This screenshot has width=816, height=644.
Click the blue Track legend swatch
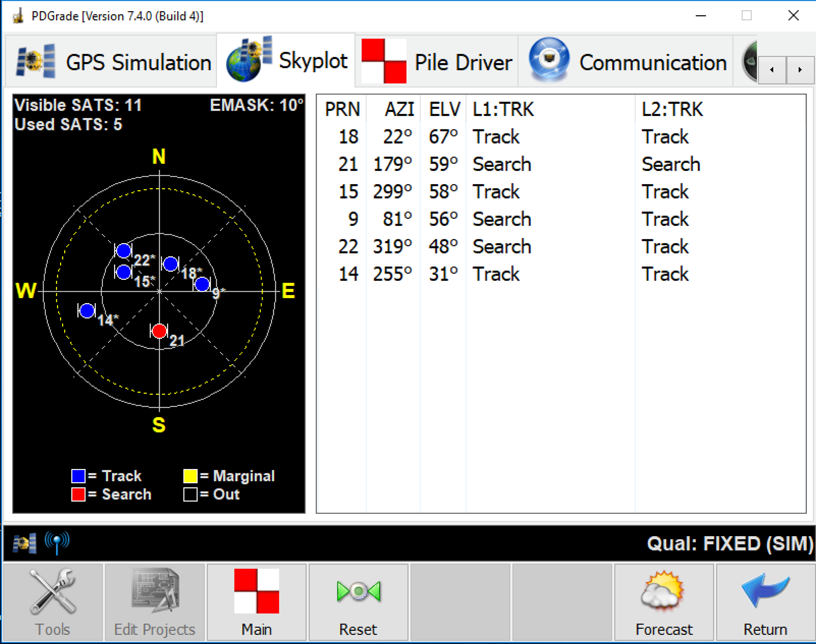[77, 476]
